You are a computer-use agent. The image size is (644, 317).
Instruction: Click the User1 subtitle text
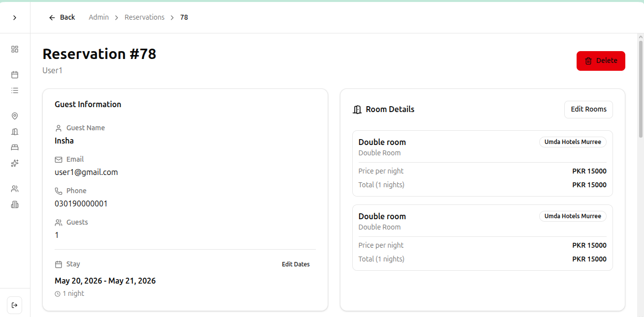pyautogui.click(x=53, y=70)
